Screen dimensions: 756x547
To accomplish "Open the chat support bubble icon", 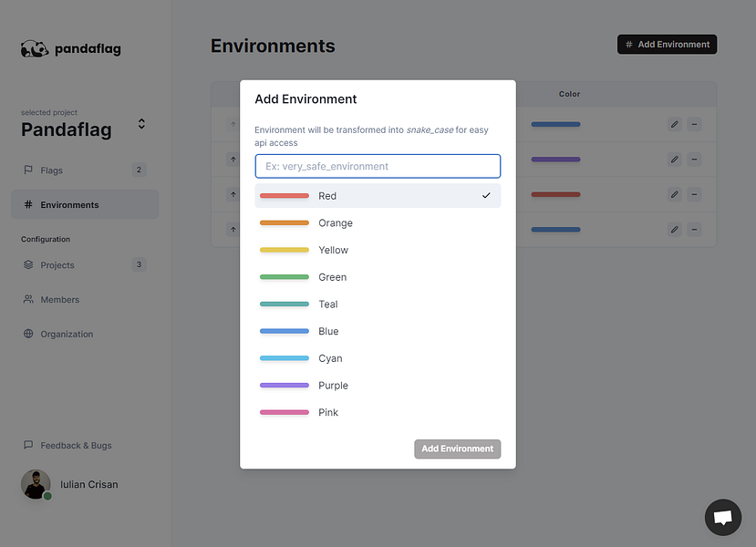I will (722, 518).
